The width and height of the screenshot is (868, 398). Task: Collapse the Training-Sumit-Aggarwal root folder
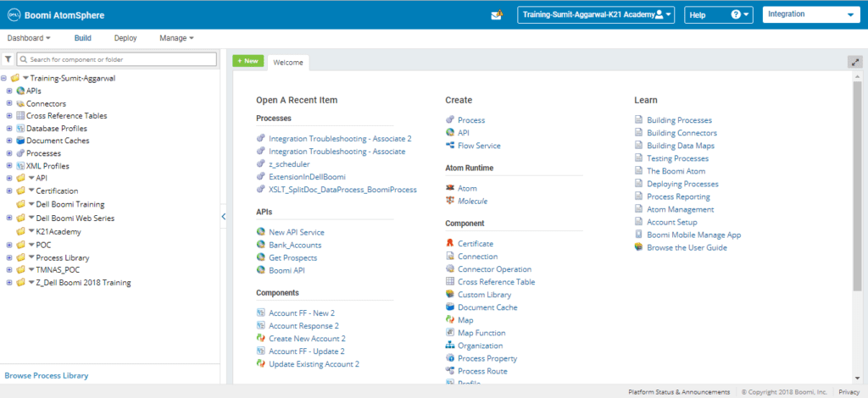tap(4, 79)
